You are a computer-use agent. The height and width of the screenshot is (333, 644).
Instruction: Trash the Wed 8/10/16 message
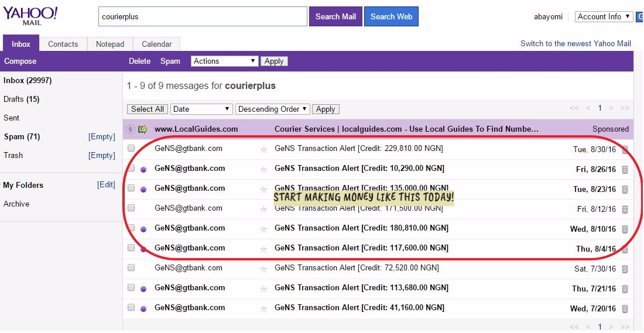pyautogui.click(x=625, y=229)
